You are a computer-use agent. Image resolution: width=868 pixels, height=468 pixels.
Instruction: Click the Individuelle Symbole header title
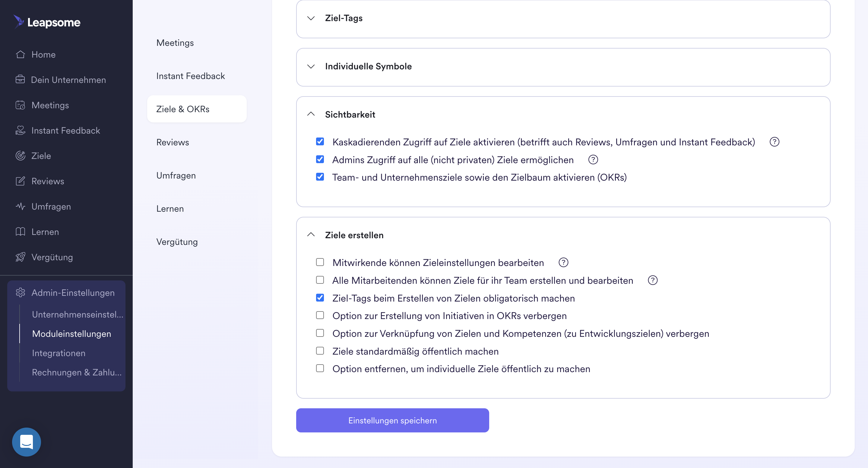click(x=368, y=66)
